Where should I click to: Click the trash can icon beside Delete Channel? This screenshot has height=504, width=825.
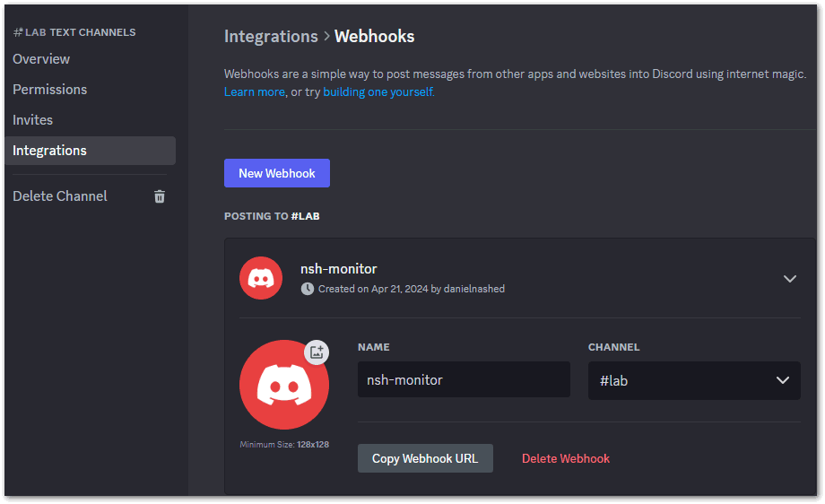click(160, 196)
